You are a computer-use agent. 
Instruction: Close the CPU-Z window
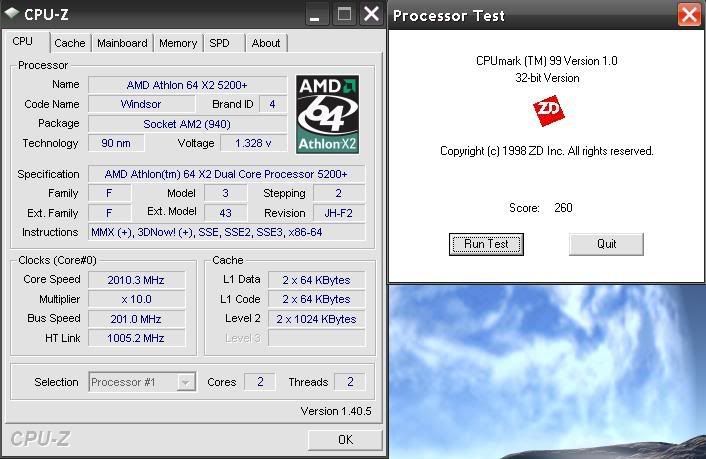click(371, 14)
